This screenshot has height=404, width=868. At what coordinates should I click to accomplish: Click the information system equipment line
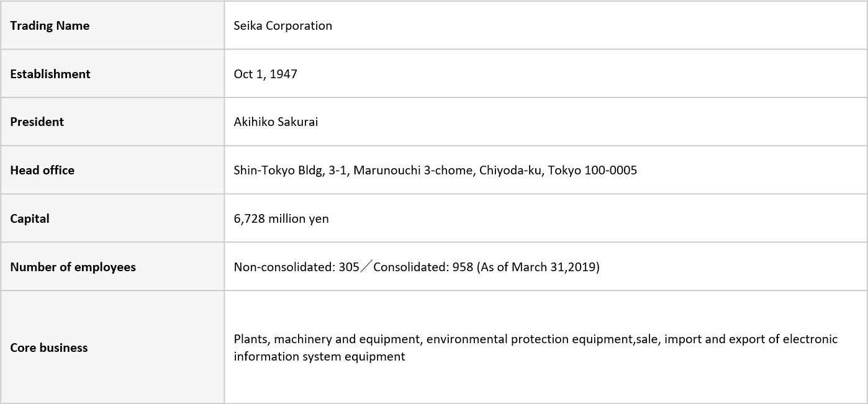click(319, 357)
